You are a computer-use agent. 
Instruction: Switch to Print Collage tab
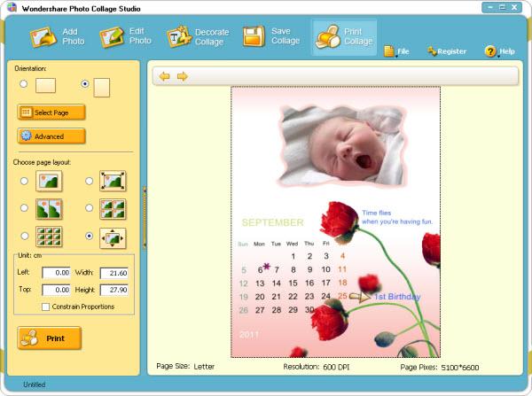(x=344, y=36)
